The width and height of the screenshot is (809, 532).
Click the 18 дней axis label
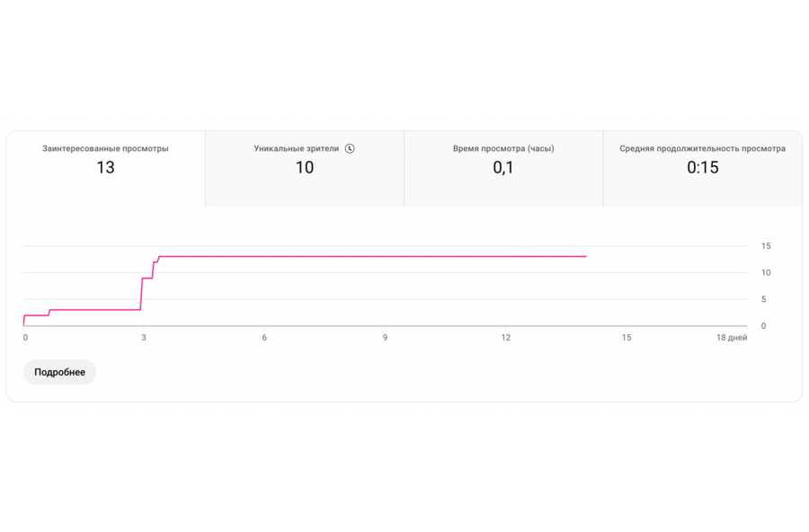732,338
